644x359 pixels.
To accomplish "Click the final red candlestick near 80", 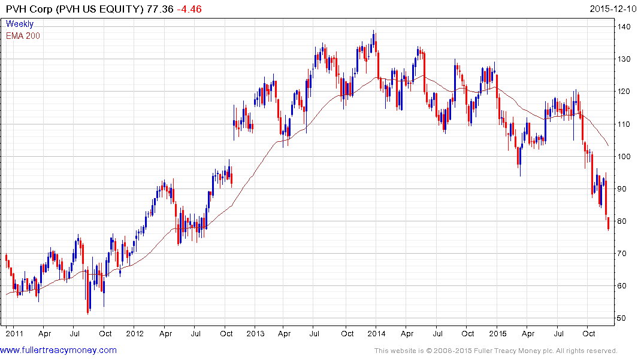I will 608,224.
